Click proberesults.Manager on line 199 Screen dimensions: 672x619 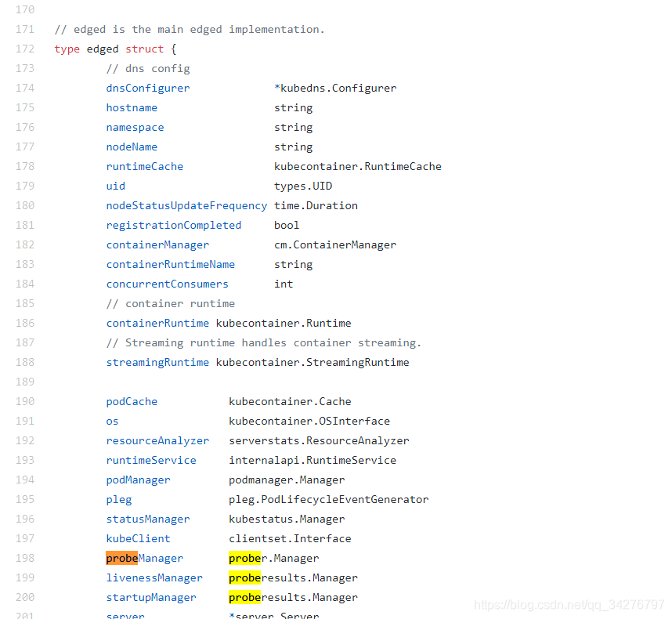tap(293, 577)
